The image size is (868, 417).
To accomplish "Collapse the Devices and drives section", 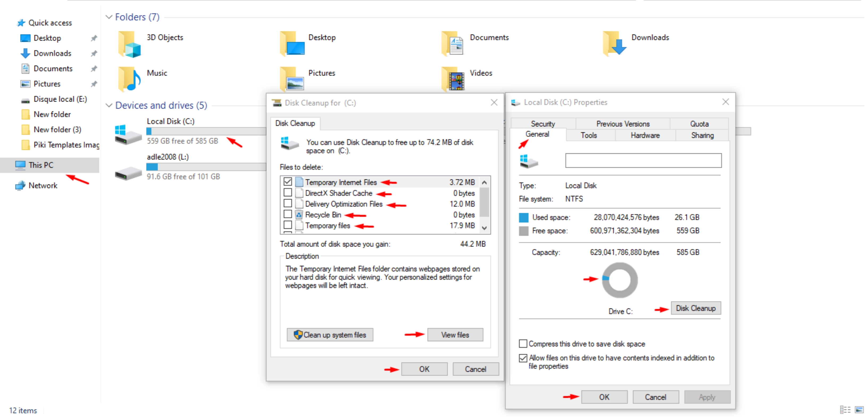I will 109,105.
